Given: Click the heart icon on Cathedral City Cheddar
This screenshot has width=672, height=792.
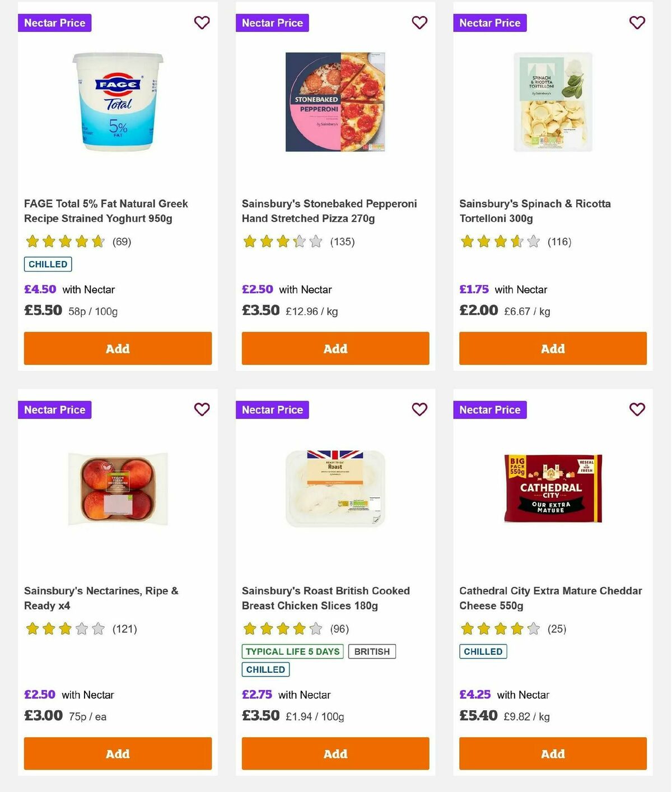Looking at the screenshot, I should 637,409.
